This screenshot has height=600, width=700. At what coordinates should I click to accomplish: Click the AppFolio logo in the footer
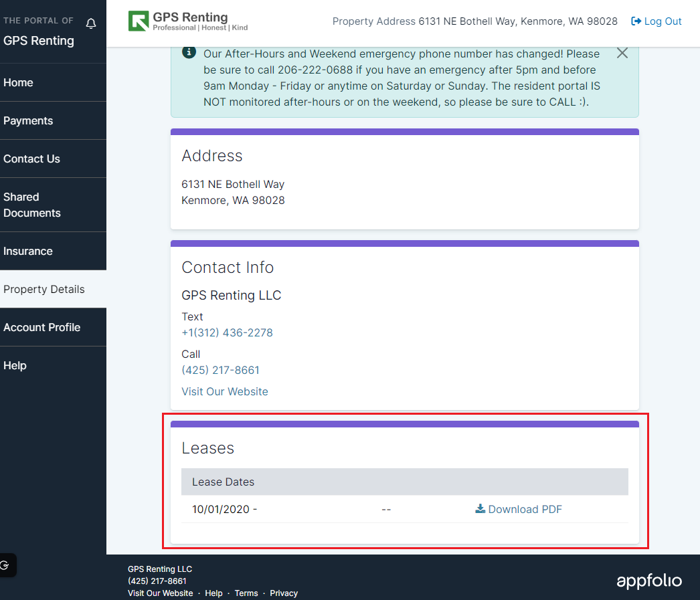pos(649,581)
